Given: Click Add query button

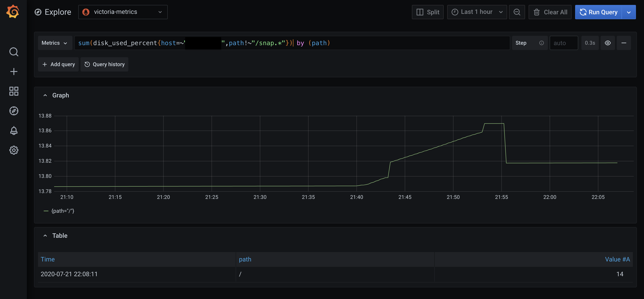Looking at the screenshot, I should point(58,64).
